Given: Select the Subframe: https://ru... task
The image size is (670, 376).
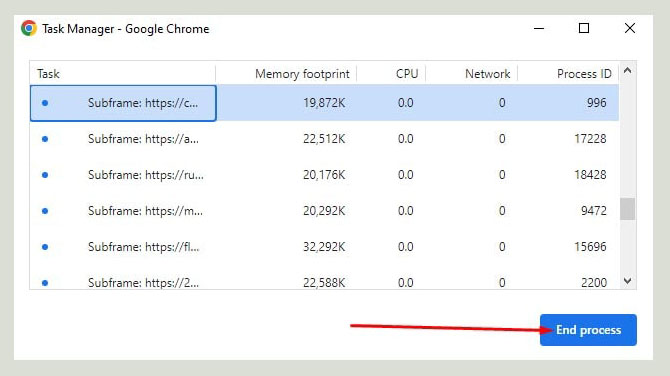Looking at the screenshot, I should pyautogui.click(x=324, y=175).
